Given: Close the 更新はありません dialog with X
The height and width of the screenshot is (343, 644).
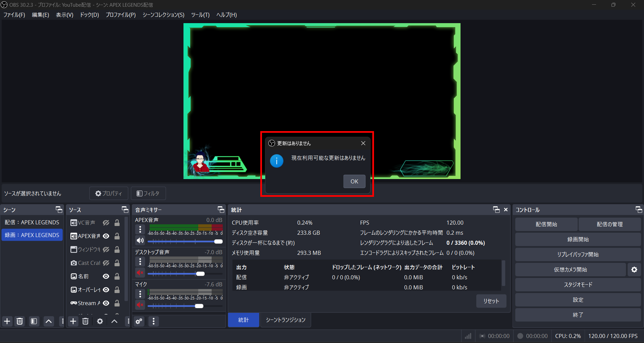Looking at the screenshot, I should point(363,143).
